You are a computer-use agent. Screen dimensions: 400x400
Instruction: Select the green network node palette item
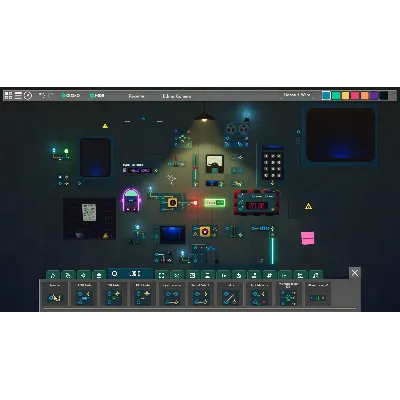coord(288,294)
